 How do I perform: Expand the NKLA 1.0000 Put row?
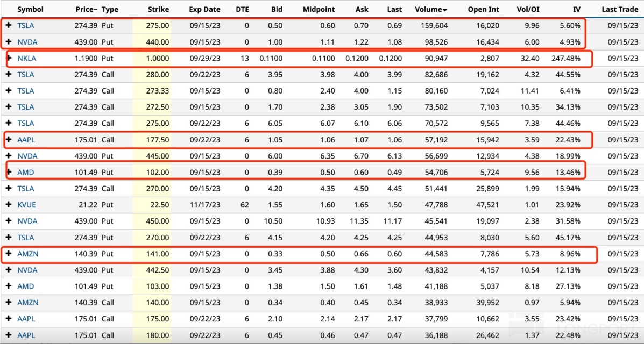(x=9, y=58)
